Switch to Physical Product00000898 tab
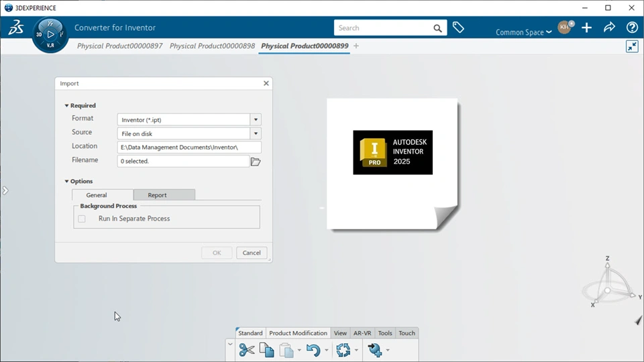Image resolution: width=644 pixels, height=362 pixels. [213, 46]
